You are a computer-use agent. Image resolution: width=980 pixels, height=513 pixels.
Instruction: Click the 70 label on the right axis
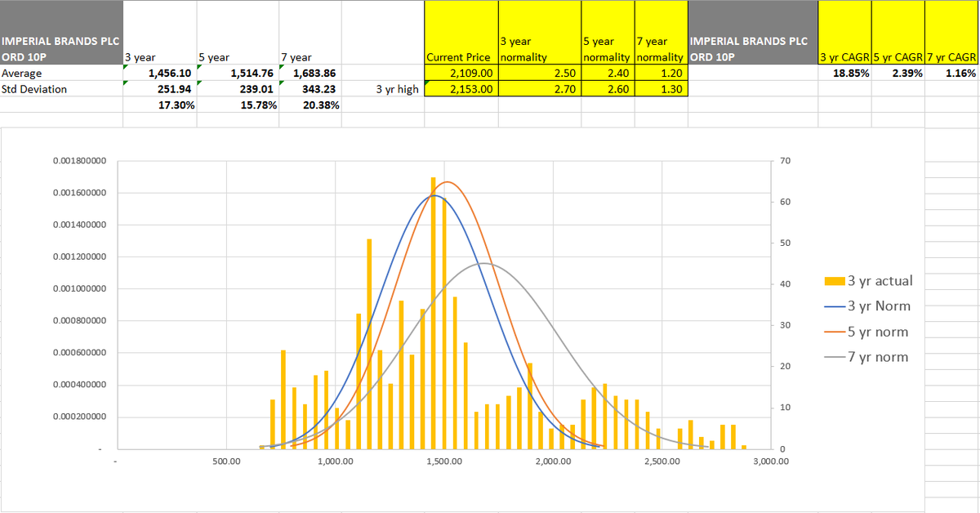click(x=786, y=161)
